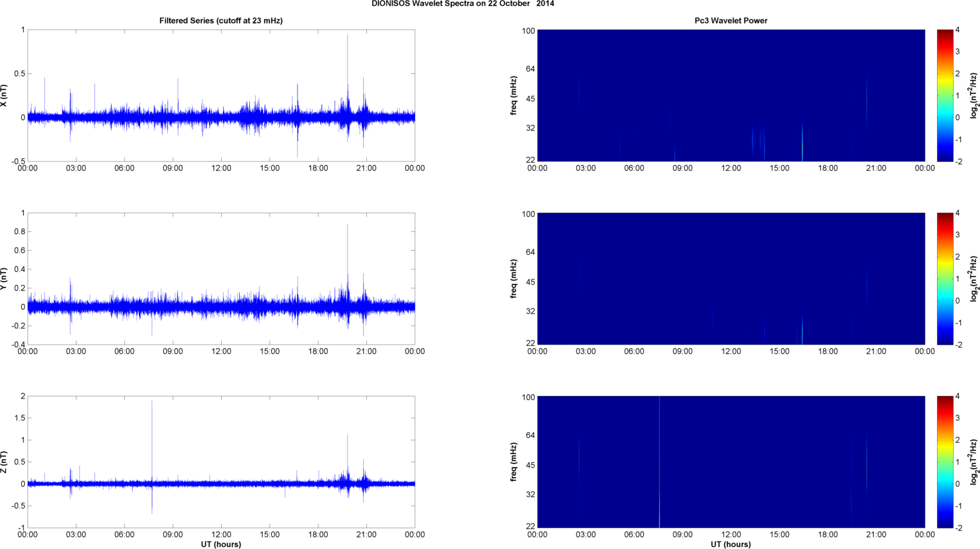
Task: Click the '0.6' tick of the Y series axis
Action: tap(19, 250)
